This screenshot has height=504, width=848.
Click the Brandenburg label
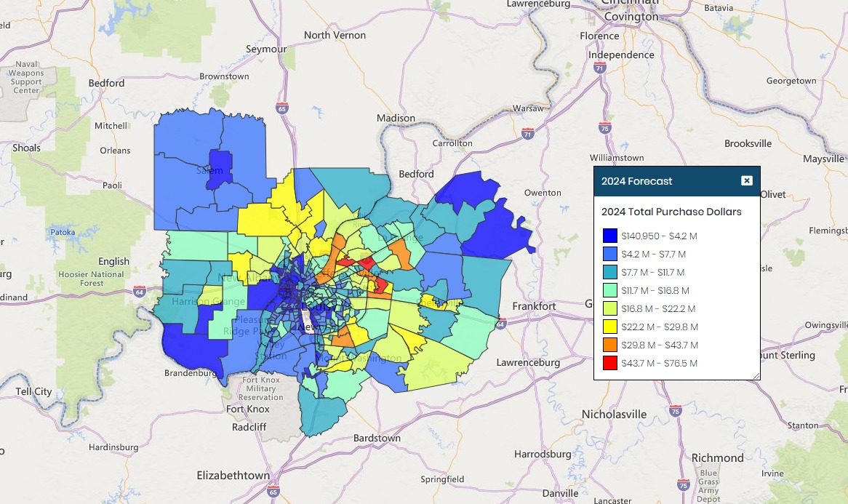[x=191, y=373]
